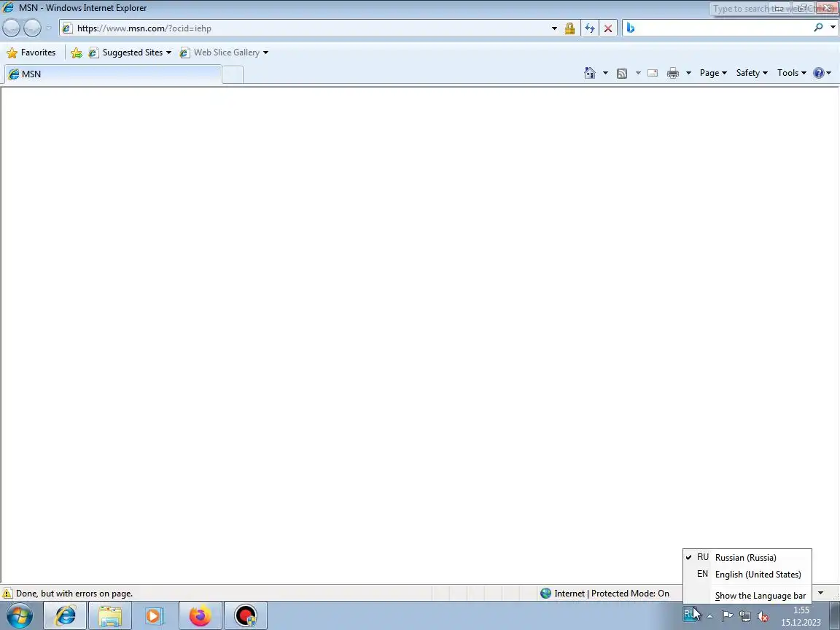Click the Home page icon

click(590, 73)
